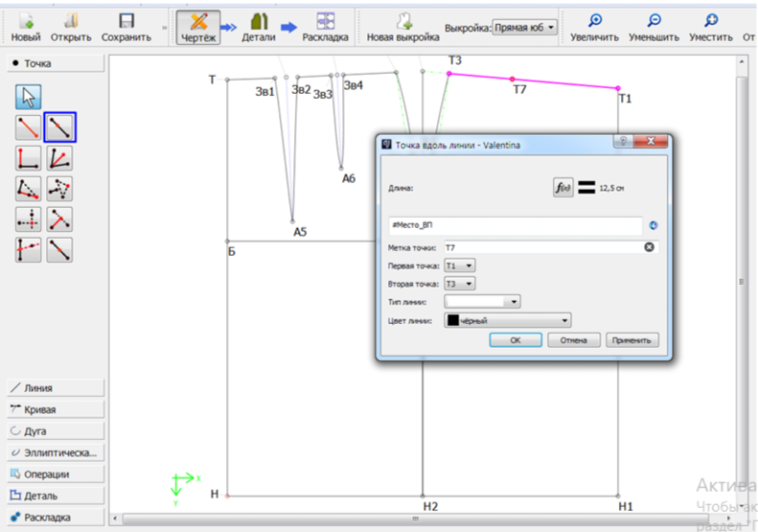Click the length formula input field
This screenshot has height=532, width=758.
pyautogui.click(x=516, y=225)
